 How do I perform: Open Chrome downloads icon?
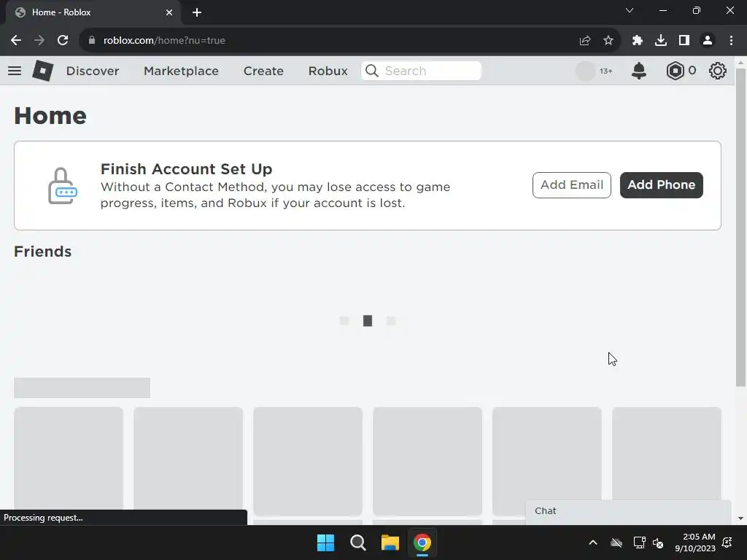click(x=661, y=41)
